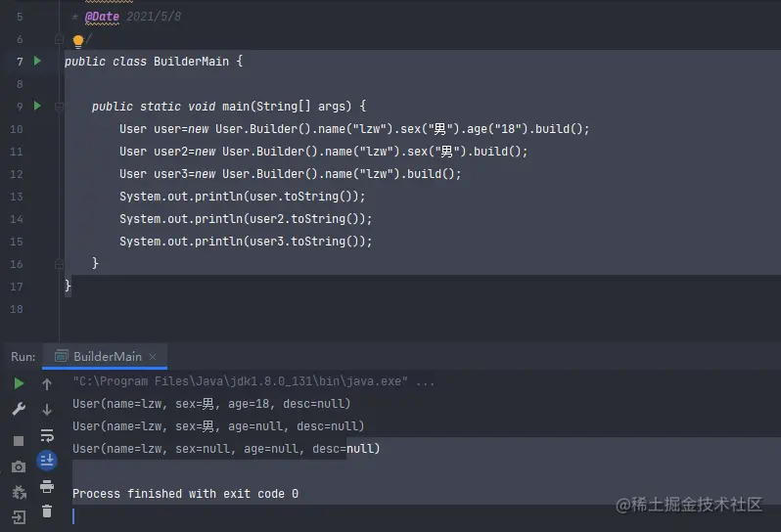Screen dimensions: 781x532
Task: Click line number 10 in the gutter
Action: [17, 129]
